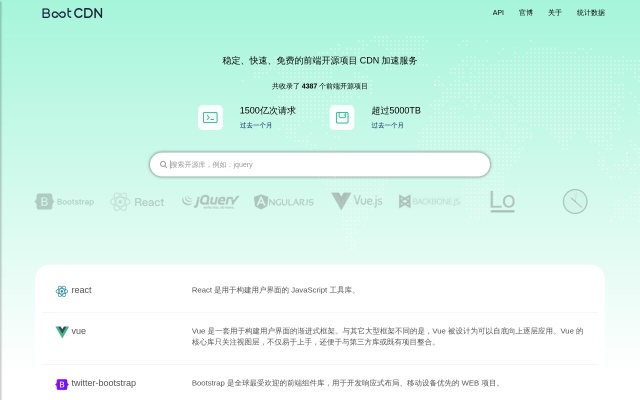The width and height of the screenshot is (640, 400).
Task: Open the 统计数据 page
Action: (x=591, y=13)
